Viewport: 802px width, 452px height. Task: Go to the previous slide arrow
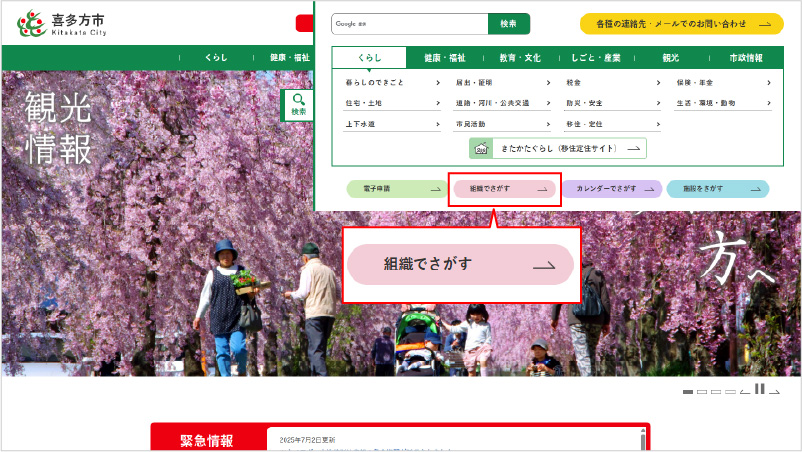click(745, 392)
